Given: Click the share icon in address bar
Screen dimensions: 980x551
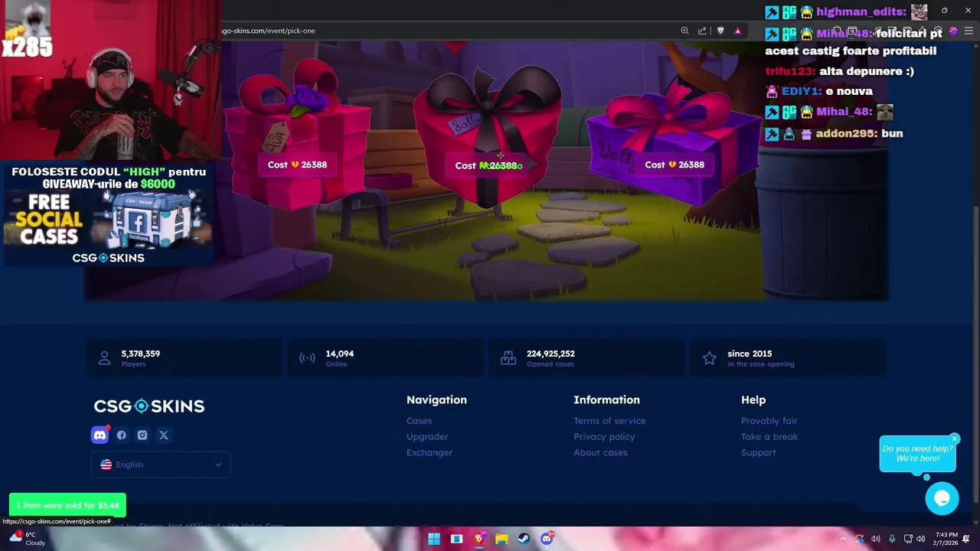Looking at the screenshot, I should pyautogui.click(x=702, y=31).
